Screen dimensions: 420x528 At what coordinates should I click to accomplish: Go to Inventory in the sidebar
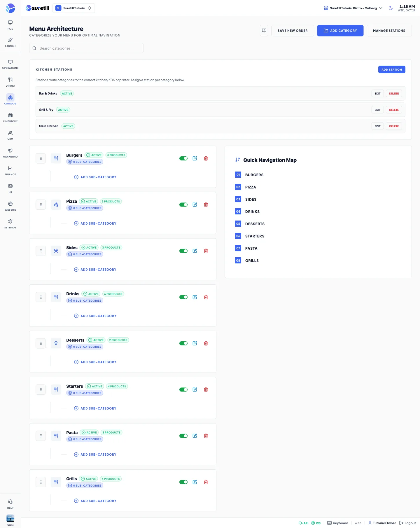tap(10, 118)
